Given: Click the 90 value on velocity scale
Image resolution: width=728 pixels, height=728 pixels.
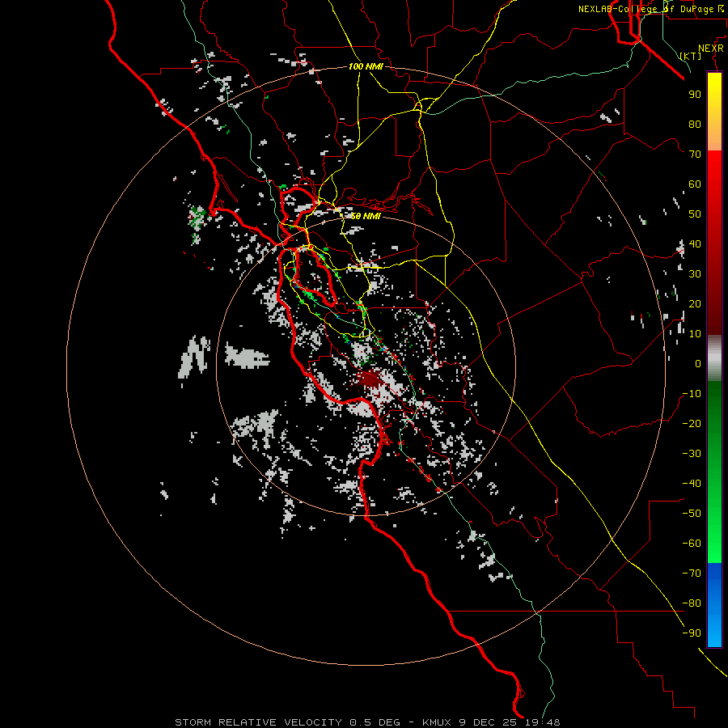Looking at the screenshot, I should 695,95.
